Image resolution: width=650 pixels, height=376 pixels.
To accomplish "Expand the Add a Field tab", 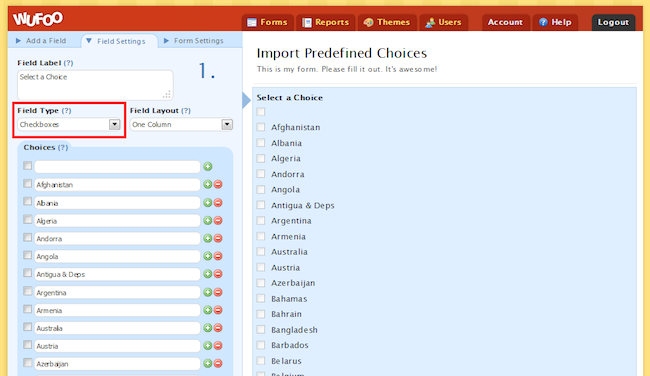I will (x=41, y=41).
